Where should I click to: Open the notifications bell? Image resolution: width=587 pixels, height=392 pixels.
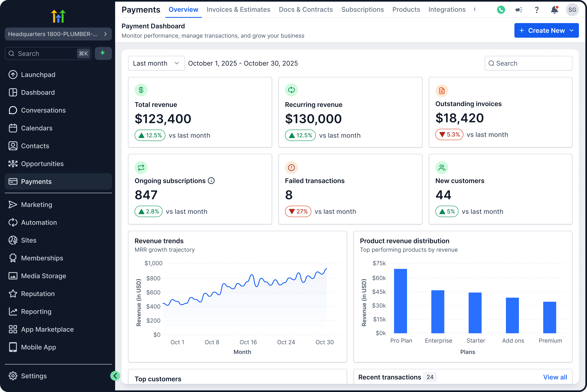point(554,10)
